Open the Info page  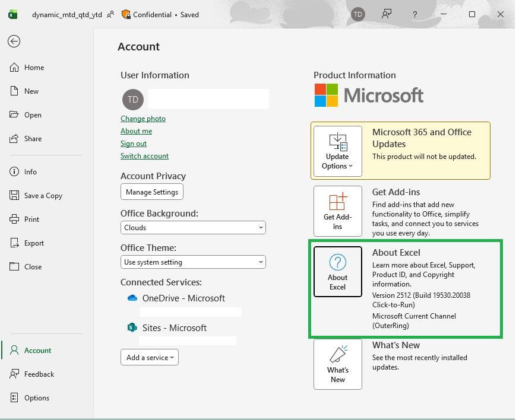23,171
